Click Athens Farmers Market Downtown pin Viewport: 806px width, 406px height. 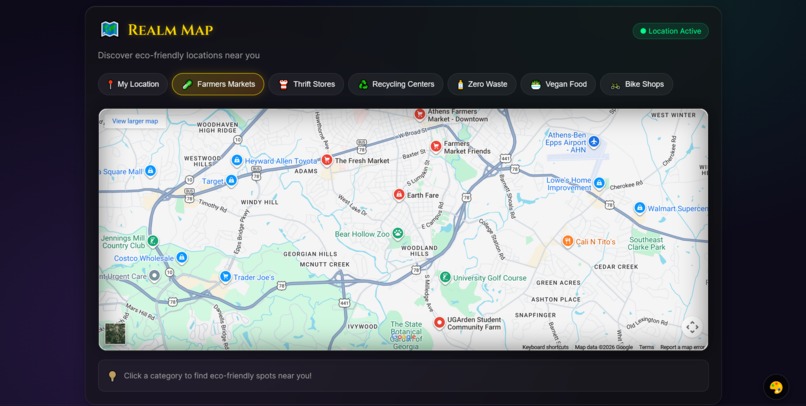(x=419, y=114)
